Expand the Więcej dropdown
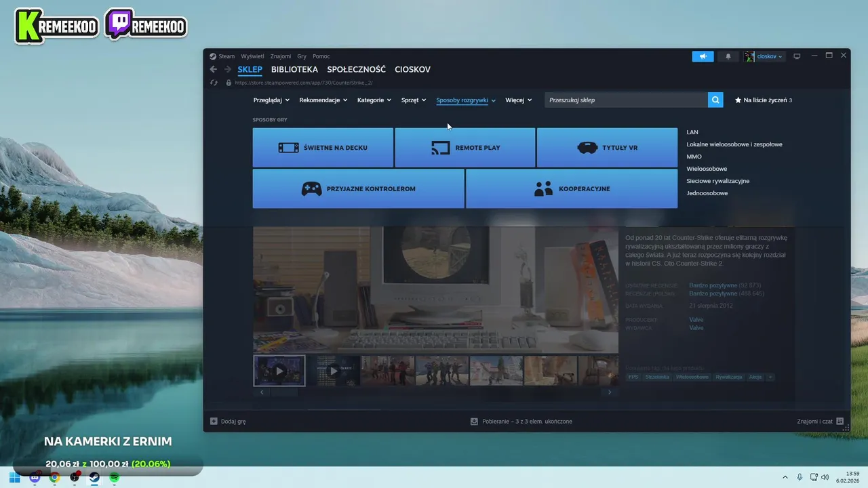 click(519, 100)
